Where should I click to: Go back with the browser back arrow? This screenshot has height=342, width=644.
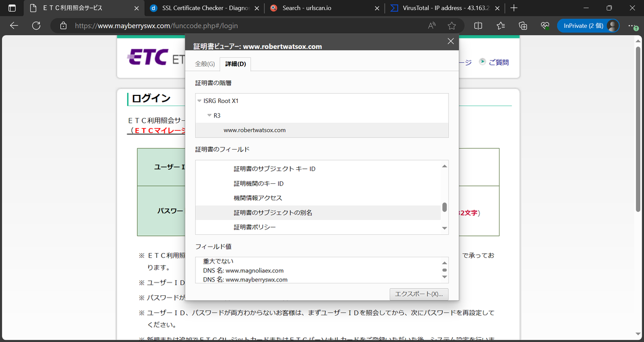tap(14, 25)
